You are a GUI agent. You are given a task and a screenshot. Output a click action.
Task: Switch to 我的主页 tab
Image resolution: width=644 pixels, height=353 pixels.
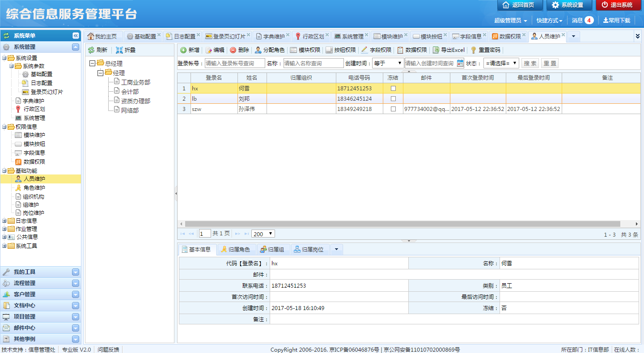click(x=104, y=36)
